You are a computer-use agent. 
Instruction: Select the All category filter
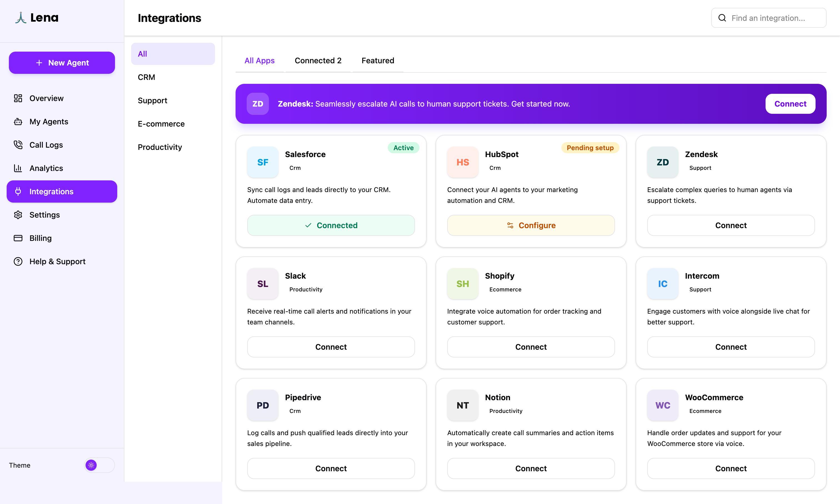click(x=173, y=54)
